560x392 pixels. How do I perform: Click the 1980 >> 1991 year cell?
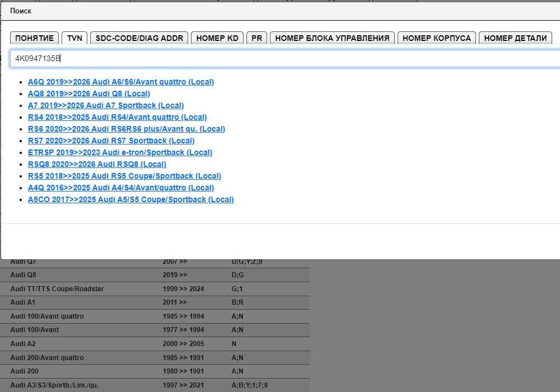pos(183,371)
